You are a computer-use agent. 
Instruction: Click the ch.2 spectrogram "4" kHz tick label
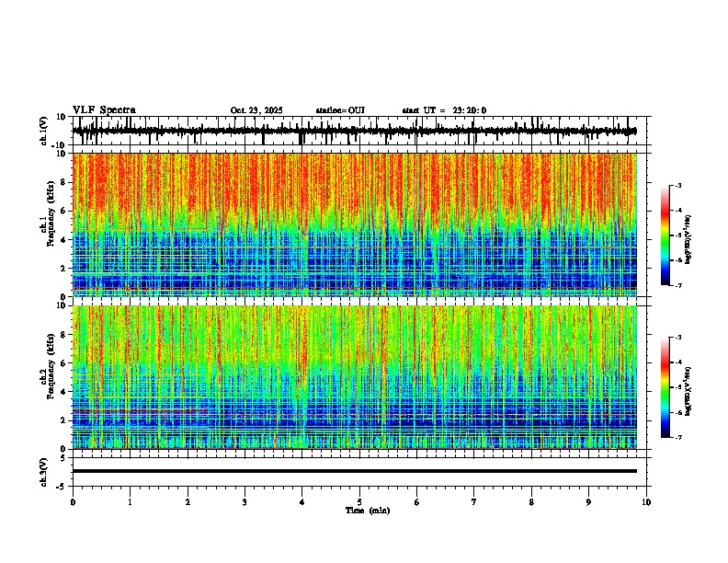(x=64, y=392)
